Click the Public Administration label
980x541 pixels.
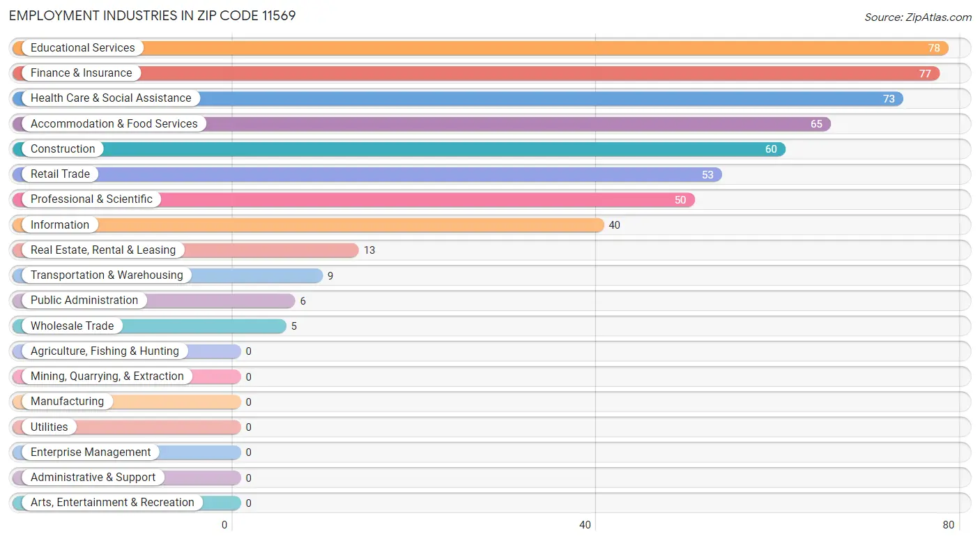point(84,300)
